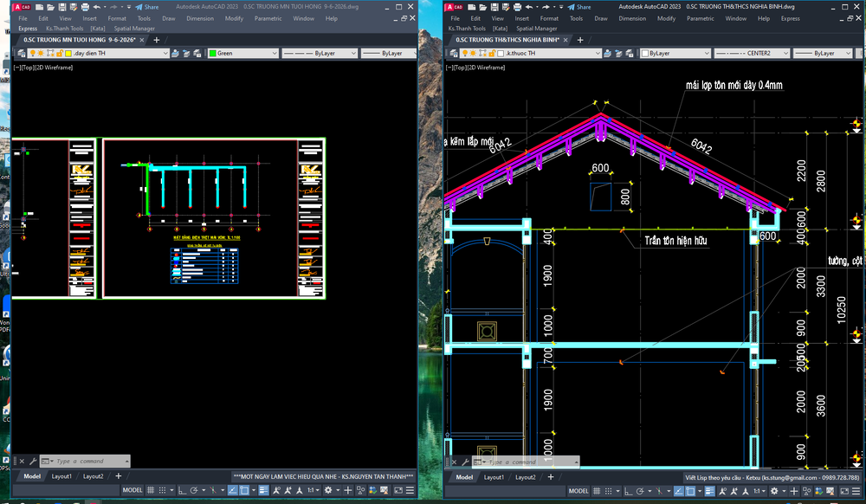This screenshot has width=866, height=504.
Task: Open Layer Properties manager in left window
Action: pos(21,54)
